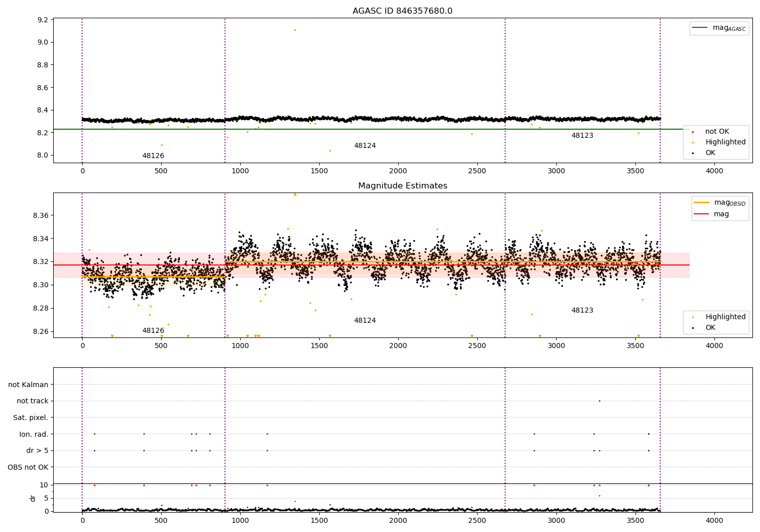760x532 pixels.
Task: Click the "OBS not OK" axis label
Action: 28,467
